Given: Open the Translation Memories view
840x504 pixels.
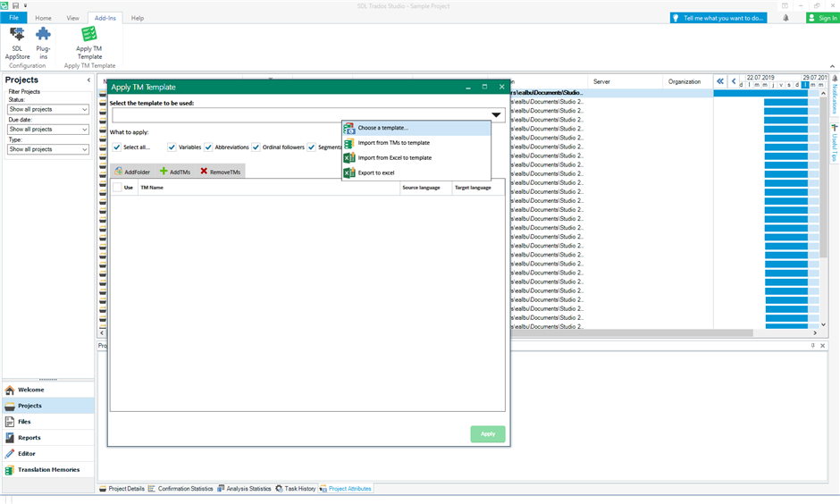Looking at the screenshot, I should pos(48,470).
